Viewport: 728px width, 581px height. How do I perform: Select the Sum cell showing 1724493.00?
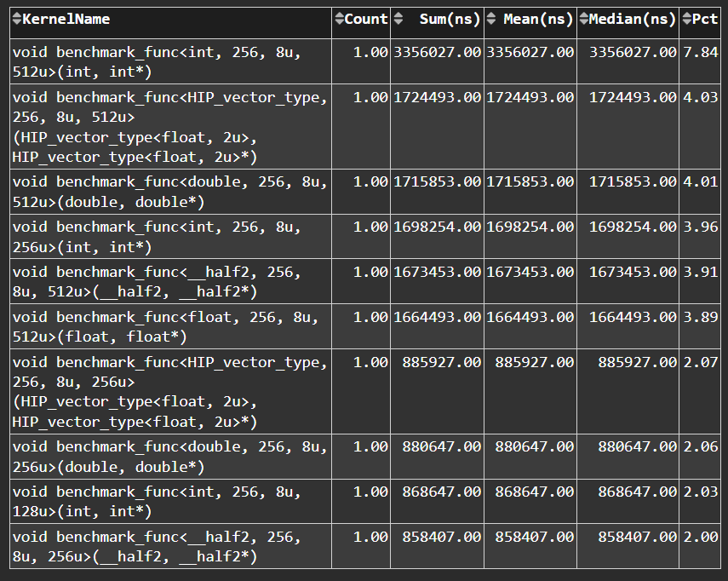(x=437, y=97)
